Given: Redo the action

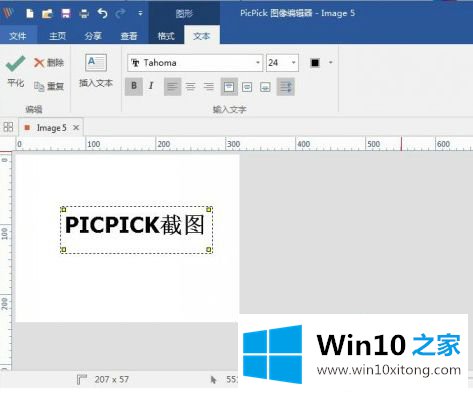Looking at the screenshot, I should point(120,13).
